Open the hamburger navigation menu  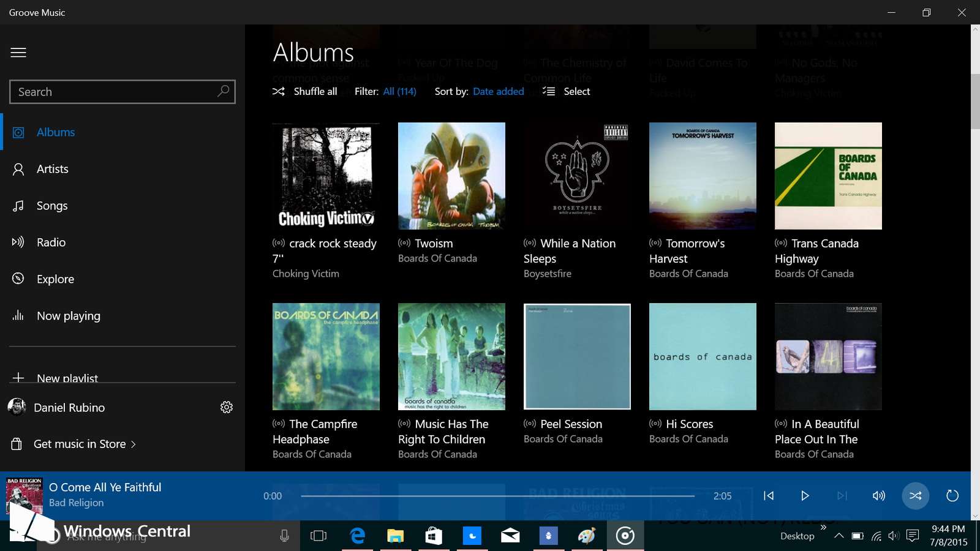[x=18, y=53]
